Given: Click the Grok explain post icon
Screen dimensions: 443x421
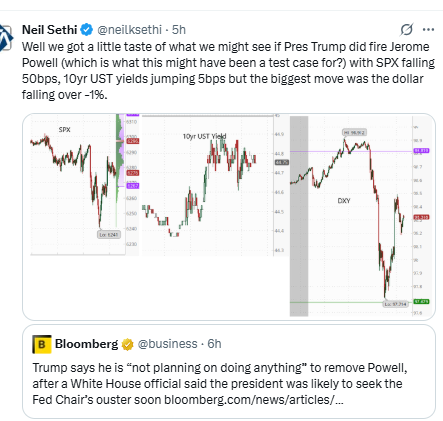Looking at the screenshot, I should (407, 30).
